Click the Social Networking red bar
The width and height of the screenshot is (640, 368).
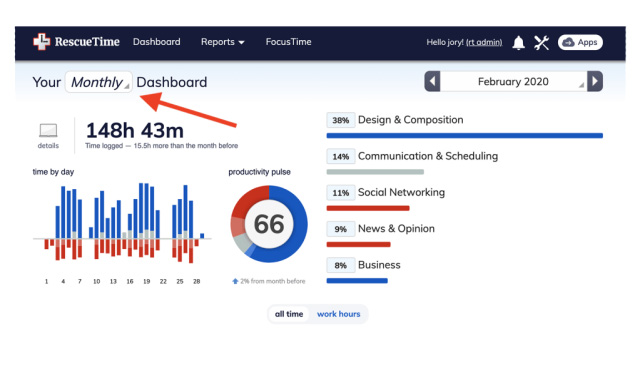[x=368, y=208]
